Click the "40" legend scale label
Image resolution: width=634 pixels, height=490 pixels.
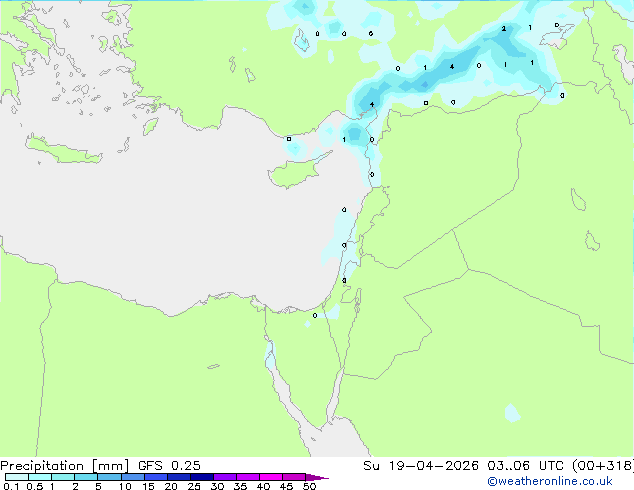click(263, 486)
